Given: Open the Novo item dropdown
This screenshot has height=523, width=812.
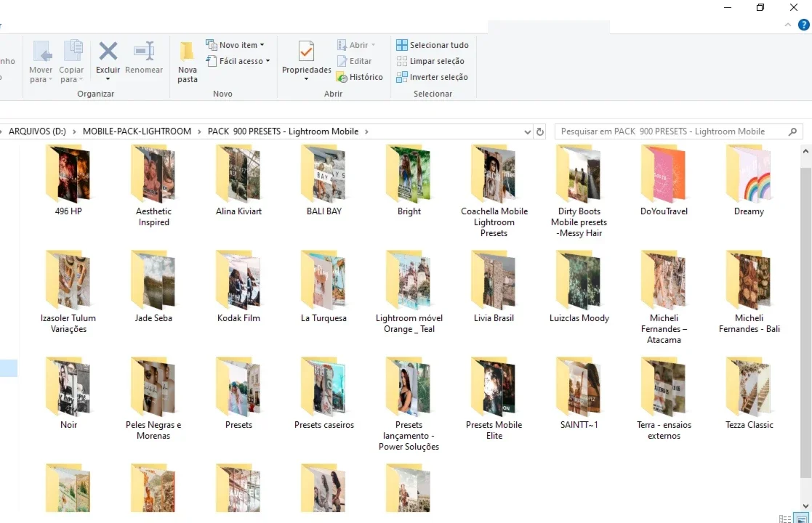Looking at the screenshot, I should [235, 45].
